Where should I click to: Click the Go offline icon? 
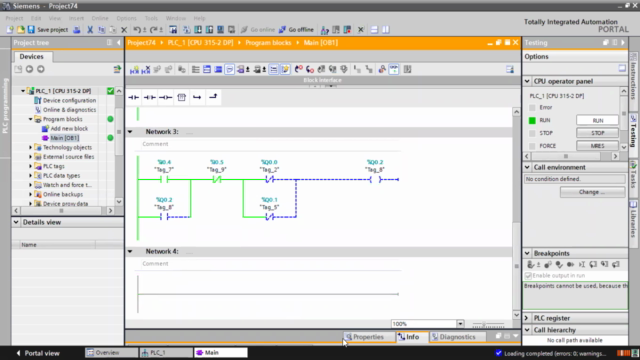[282, 29]
